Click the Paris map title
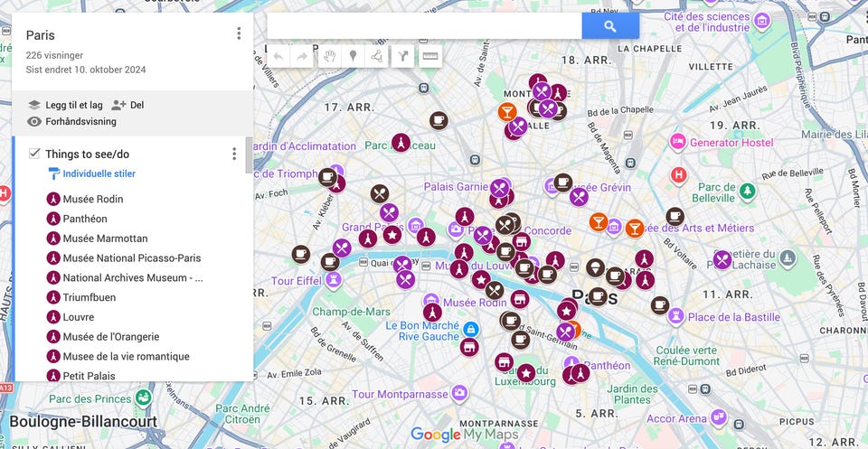 pos(41,35)
